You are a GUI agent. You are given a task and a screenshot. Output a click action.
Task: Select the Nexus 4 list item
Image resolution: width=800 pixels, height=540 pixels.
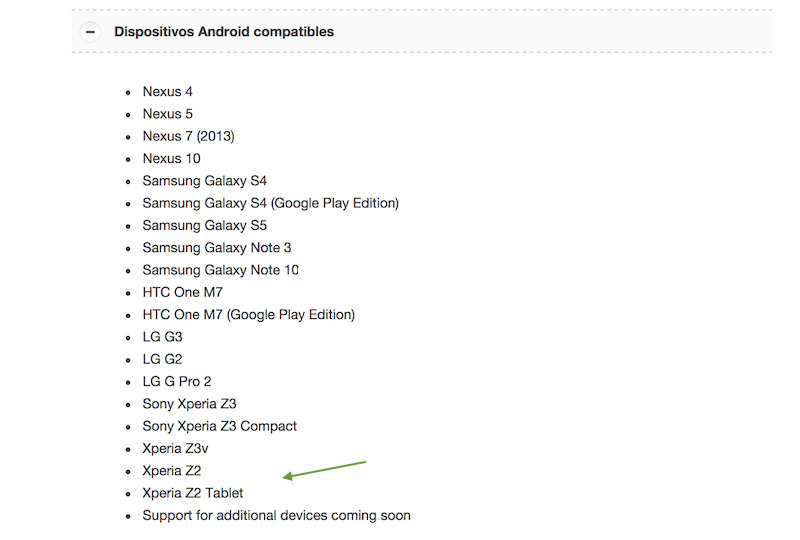(168, 92)
